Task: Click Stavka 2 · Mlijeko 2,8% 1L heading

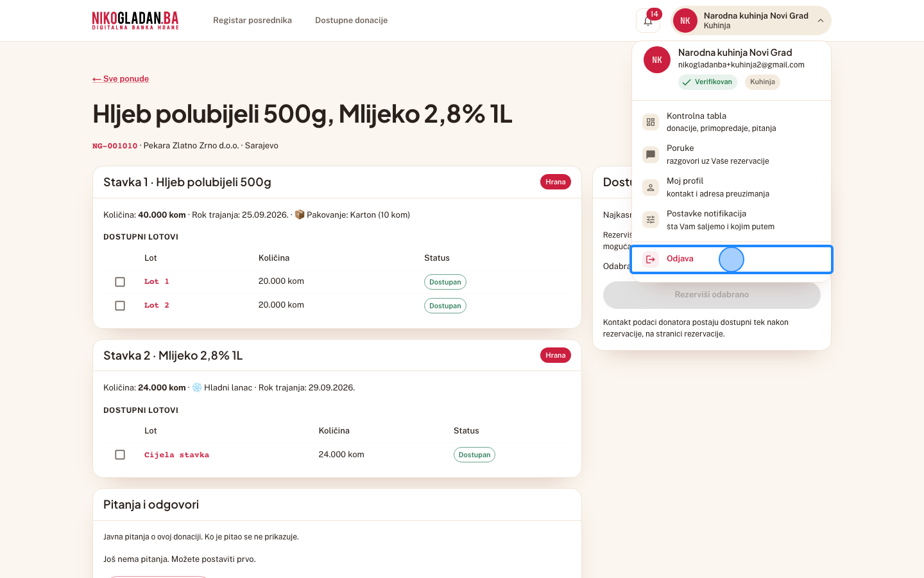Action: coord(173,356)
